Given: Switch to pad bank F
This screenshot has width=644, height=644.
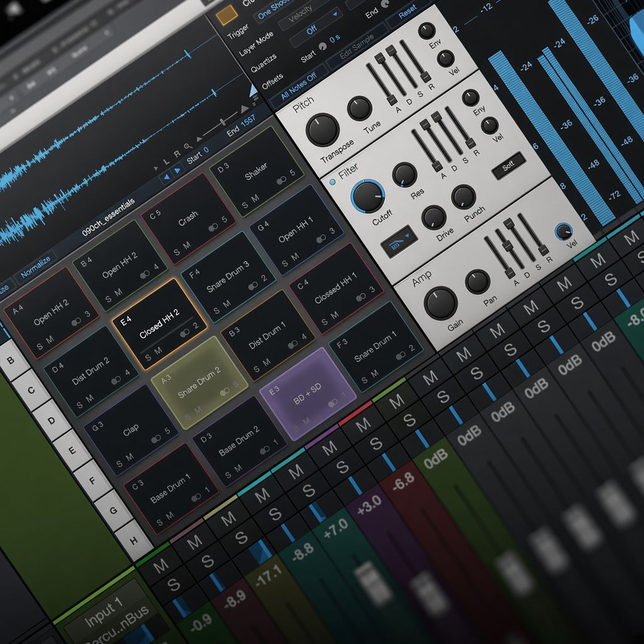Looking at the screenshot, I should click(93, 480).
